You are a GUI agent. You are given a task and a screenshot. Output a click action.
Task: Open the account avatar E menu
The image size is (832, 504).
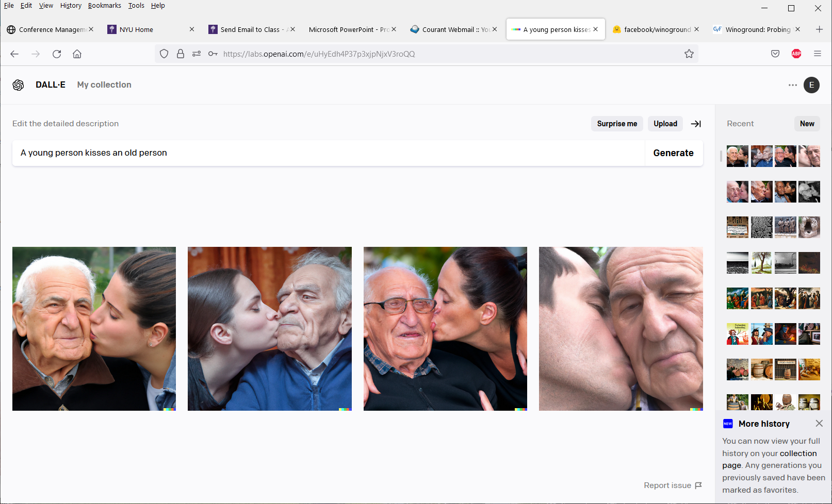tap(811, 85)
